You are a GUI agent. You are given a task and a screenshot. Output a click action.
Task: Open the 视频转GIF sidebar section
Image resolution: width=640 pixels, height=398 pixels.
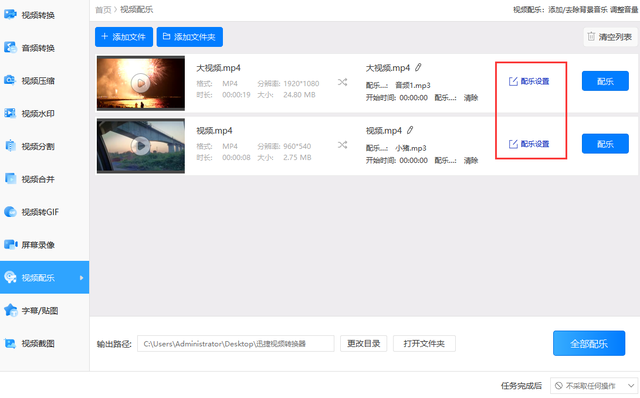point(44,212)
